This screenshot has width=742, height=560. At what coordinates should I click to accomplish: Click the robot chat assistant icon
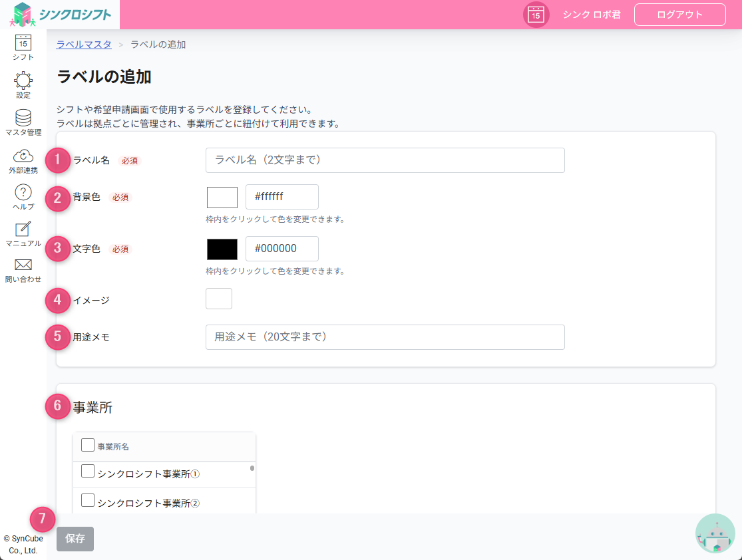[x=715, y=533]
